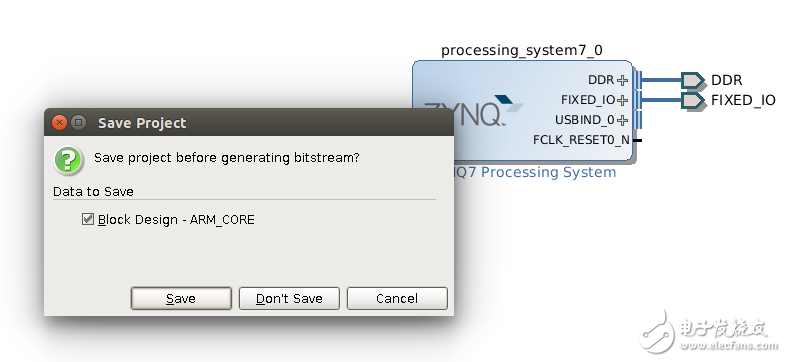The image size is (786, 362).
Task: Minimize the Save Project dialog
Action: pyautogui.click(x=78, y=122)
